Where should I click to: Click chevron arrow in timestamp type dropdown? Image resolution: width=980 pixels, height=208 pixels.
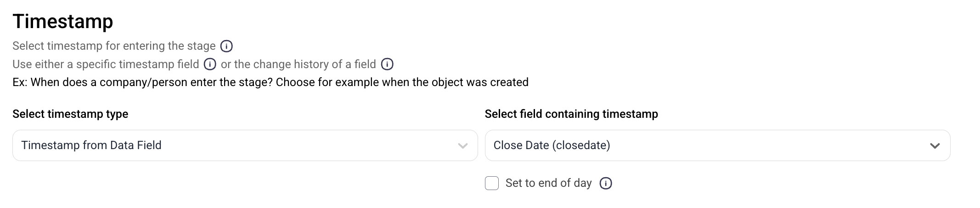tap(462, 146)
